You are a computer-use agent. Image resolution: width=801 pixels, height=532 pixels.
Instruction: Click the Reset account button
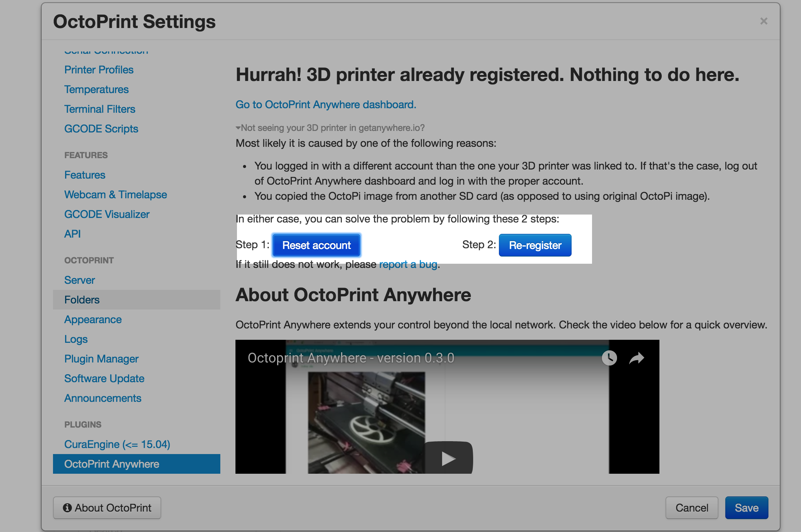(x=316, y=245)
